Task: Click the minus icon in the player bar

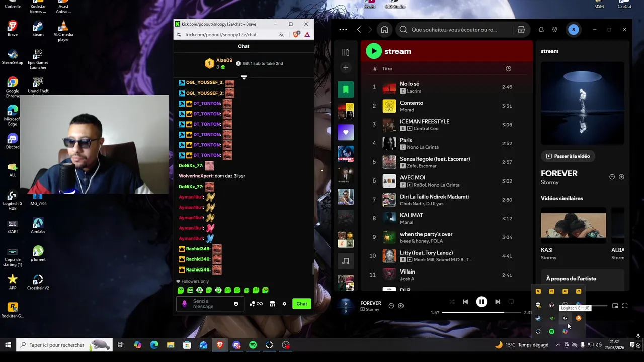Action: click(x=391, y=306)
